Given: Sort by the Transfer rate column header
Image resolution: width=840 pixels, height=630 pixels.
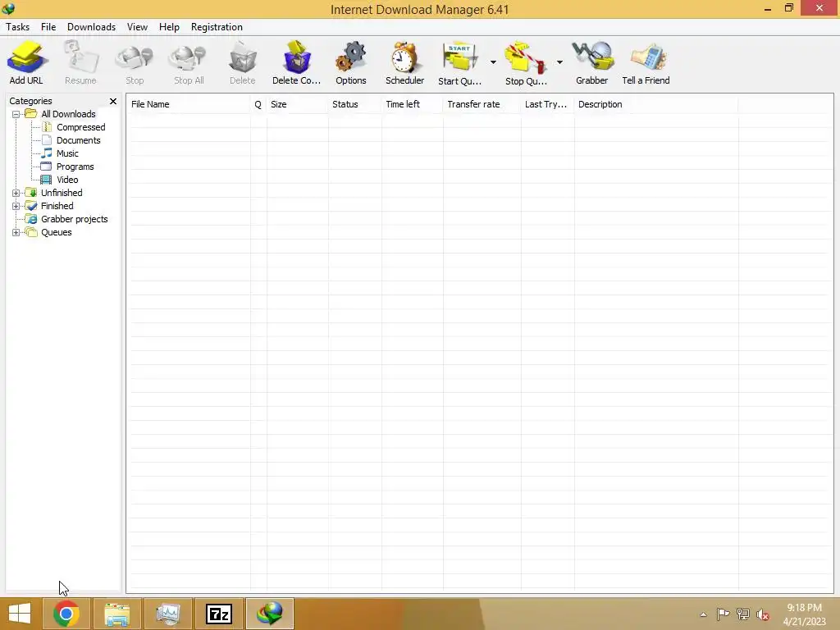Looking at the screenshot, I should [482, 104].
